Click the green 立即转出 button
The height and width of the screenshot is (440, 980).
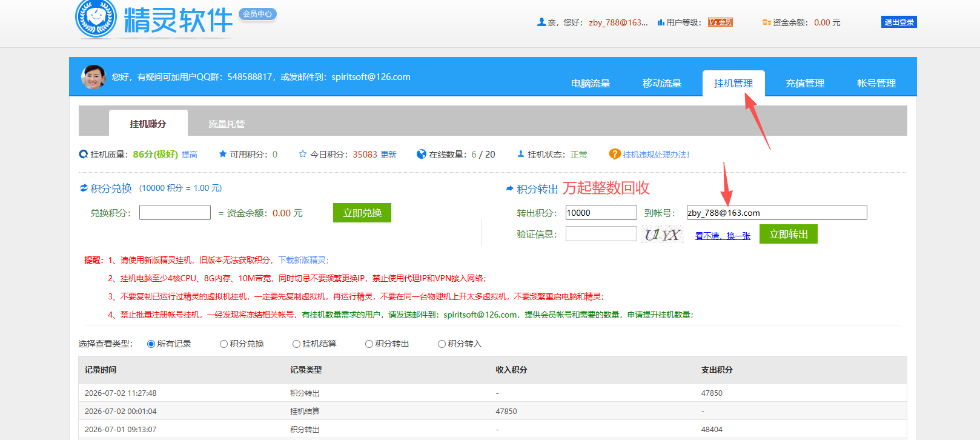(789, 235)
